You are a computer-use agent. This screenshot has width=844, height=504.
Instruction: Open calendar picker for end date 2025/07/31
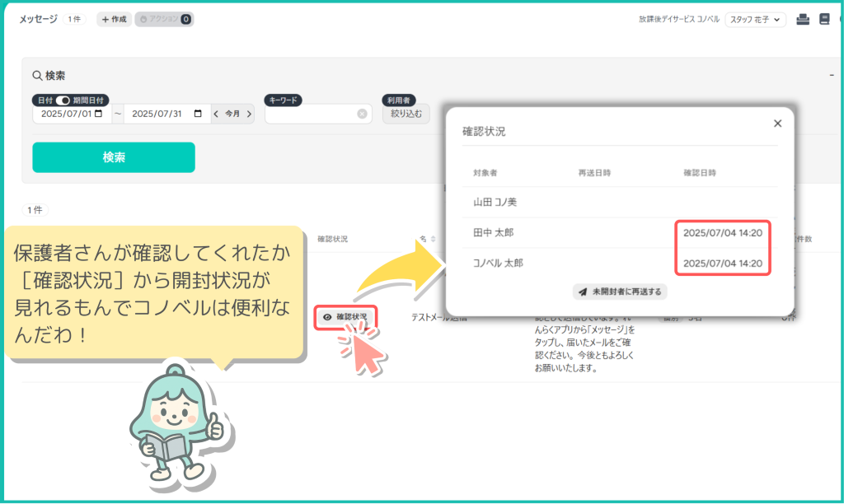[197, 114]
